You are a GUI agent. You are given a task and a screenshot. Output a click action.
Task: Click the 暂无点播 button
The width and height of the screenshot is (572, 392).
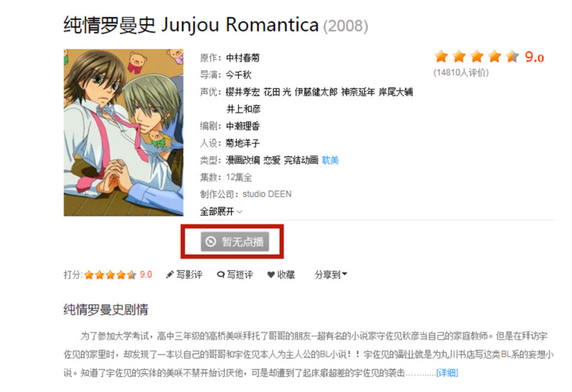234,241
